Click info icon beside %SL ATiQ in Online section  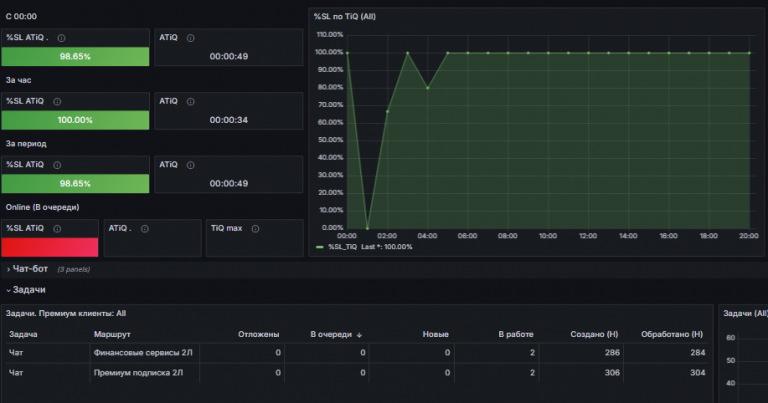(x=57, y=229)
